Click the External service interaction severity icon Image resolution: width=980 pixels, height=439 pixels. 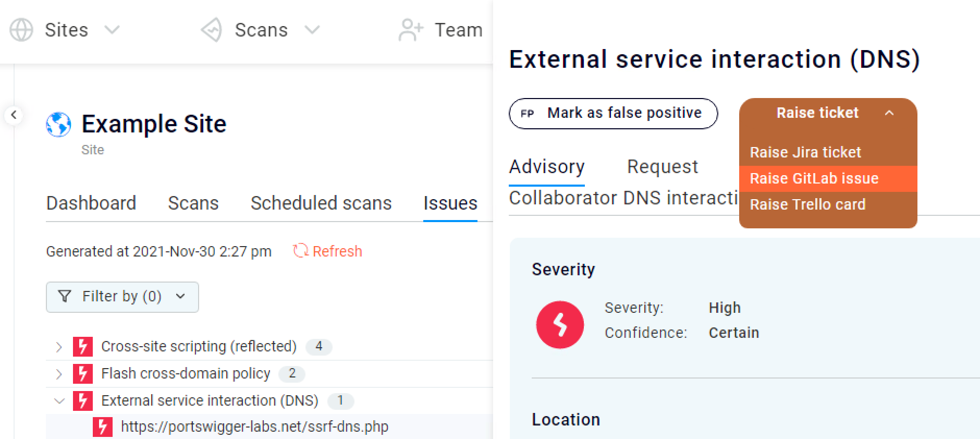tap(83, 401)
